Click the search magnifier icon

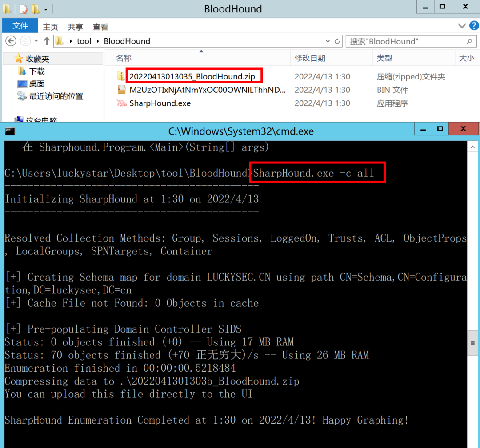pyautogui.click(x=469, y=41)
